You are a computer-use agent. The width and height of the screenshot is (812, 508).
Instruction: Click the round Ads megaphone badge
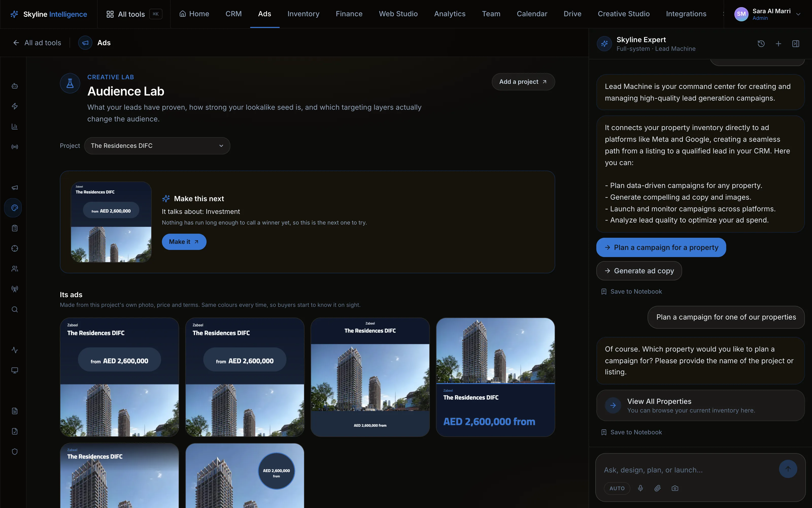pos(85,43)
